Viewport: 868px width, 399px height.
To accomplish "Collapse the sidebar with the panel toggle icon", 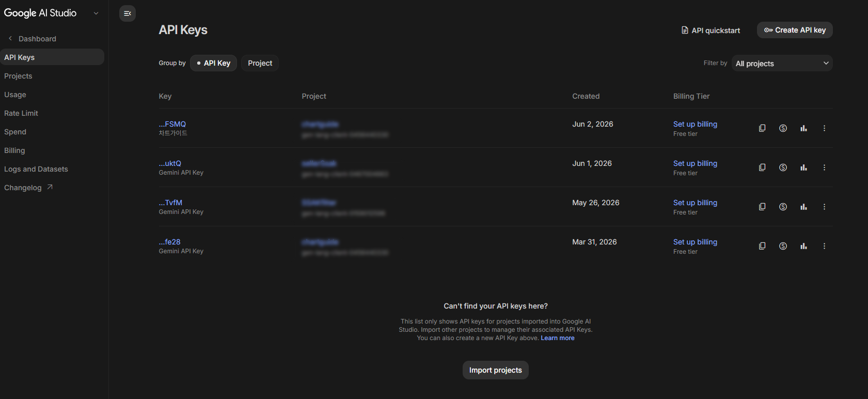I will click(128, 13).
